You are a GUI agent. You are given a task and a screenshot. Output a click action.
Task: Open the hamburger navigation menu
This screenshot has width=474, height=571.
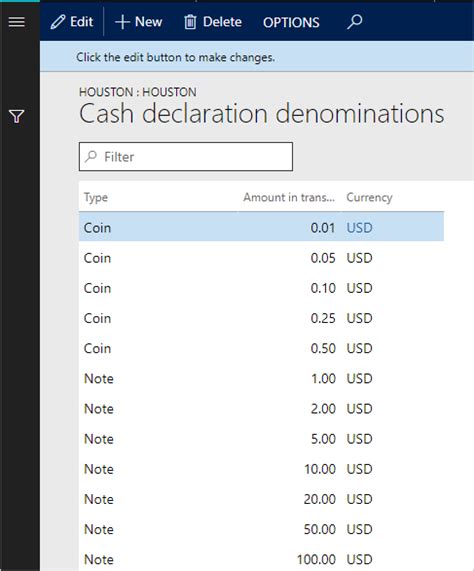point(17,22)
